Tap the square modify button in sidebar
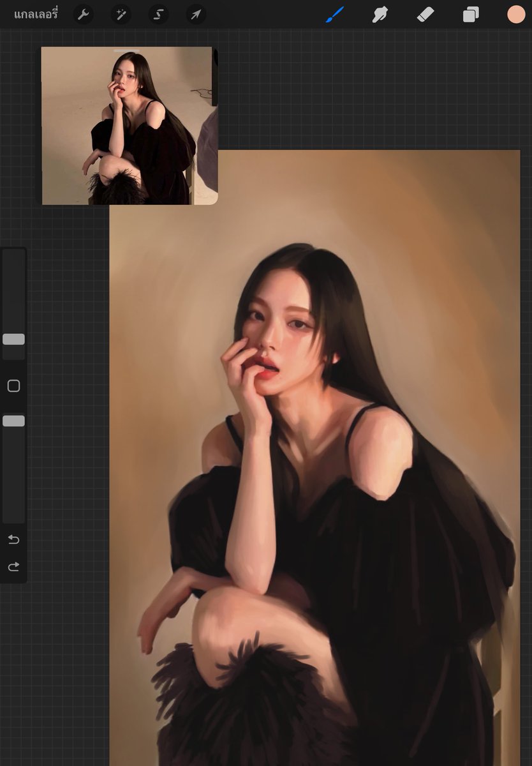 13,386
